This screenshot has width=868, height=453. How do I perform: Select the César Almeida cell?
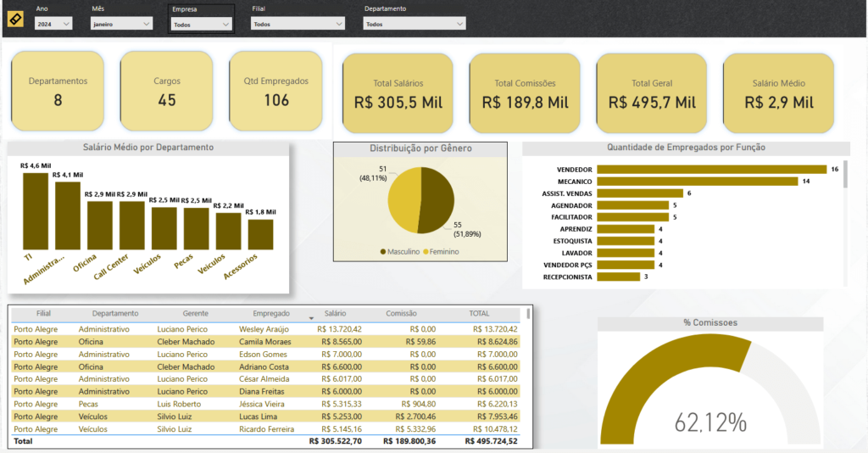(264, 379)
